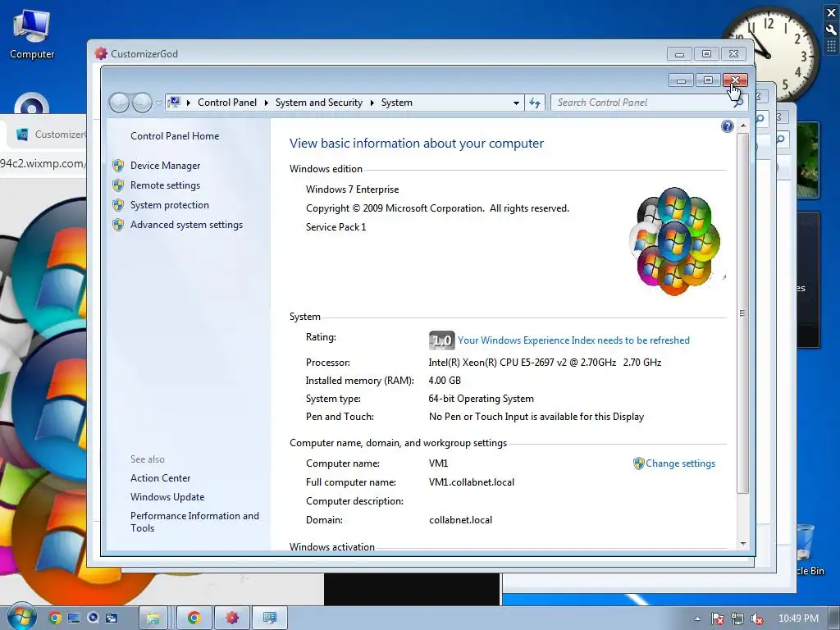Viewport: 840px width, 630px height.
Task: Close the clock gadget with X
Action: click(x=832, y=12)
